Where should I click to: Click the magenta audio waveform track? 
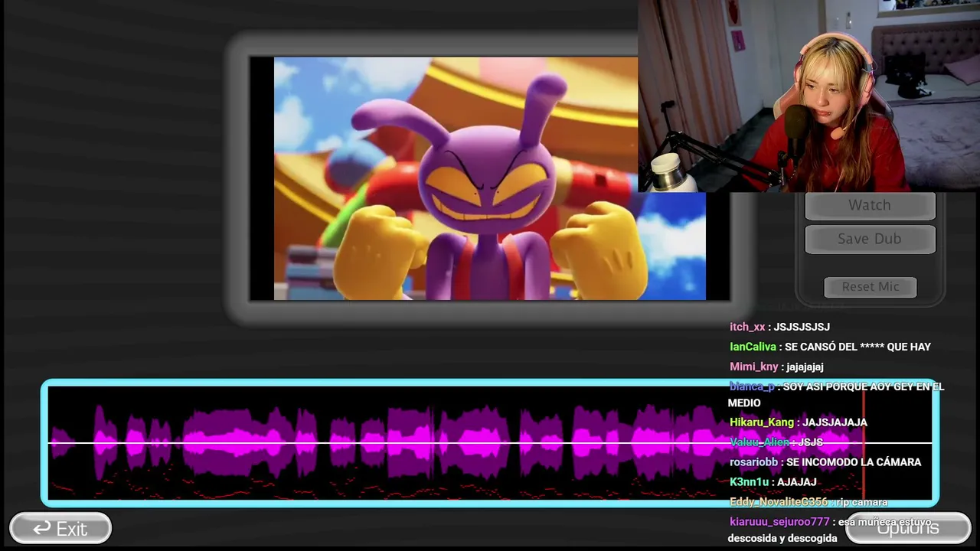point(490,443)
